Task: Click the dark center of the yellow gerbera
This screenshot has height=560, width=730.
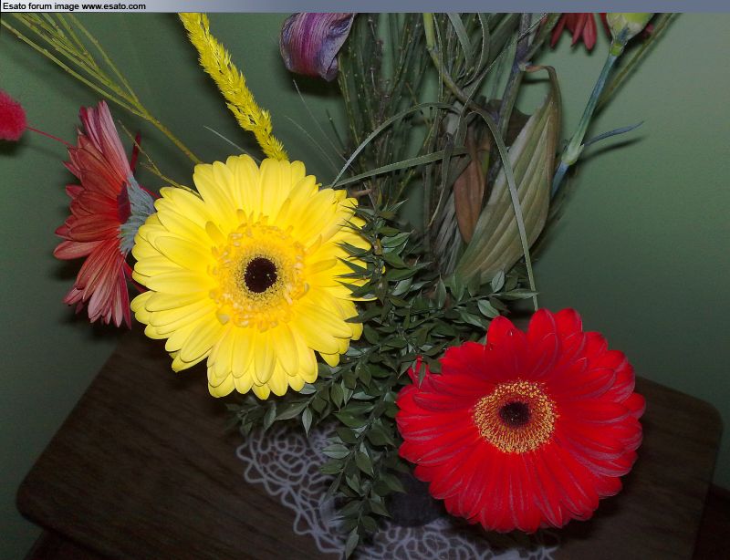Action: pyautogui.click(x=261, y=275)
